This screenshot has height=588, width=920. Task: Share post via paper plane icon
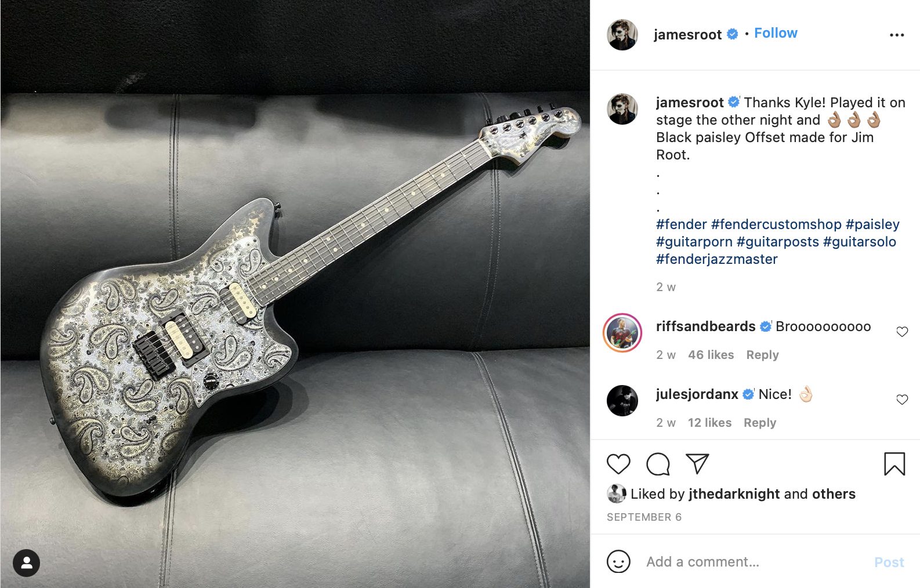tap(697, 463)
